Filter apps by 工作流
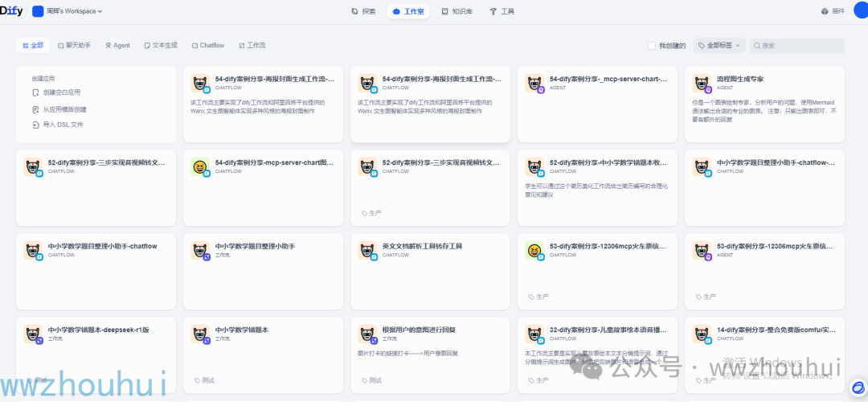This screenshot has width=868, height=402. point(252,45)
